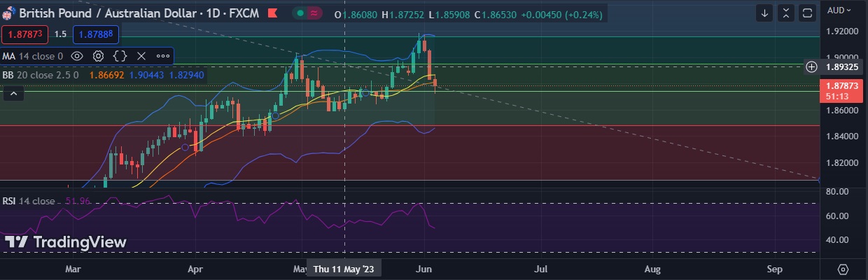The height and width of the screenshot is (280, 868).
Task: Click the Jun label on time axis
Action: (x=423, y=269)
